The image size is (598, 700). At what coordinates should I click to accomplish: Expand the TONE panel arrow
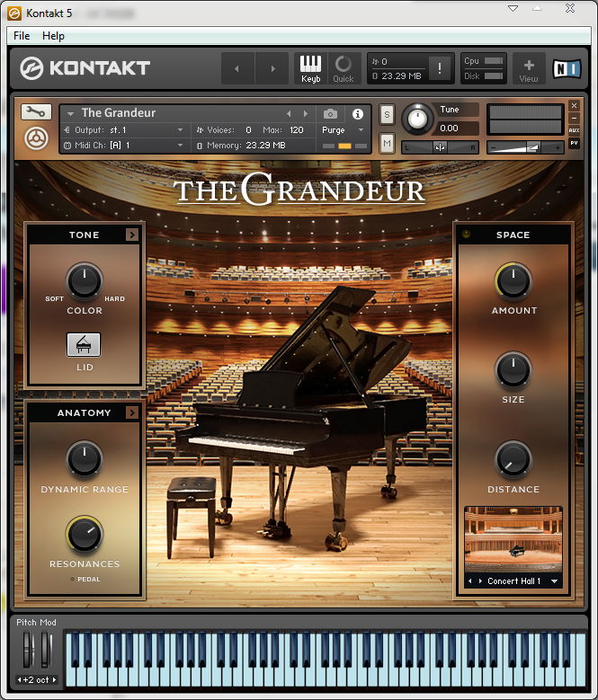132,235
